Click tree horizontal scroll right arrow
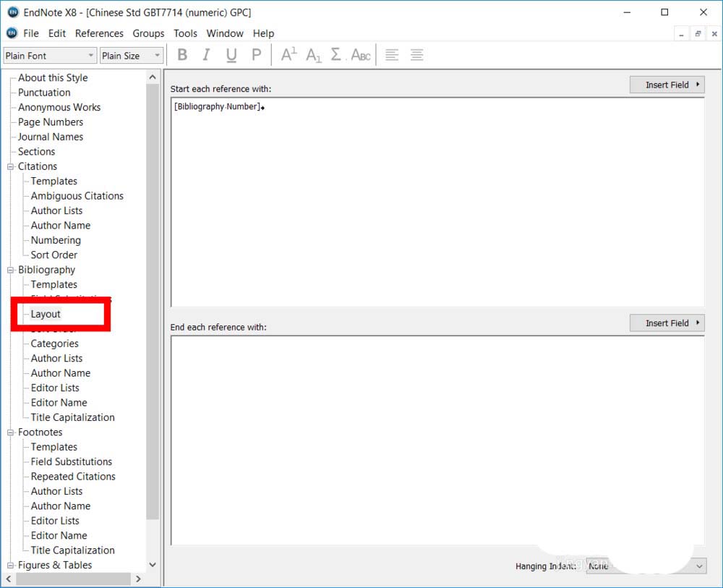723x588 pixels. (138, 579)
